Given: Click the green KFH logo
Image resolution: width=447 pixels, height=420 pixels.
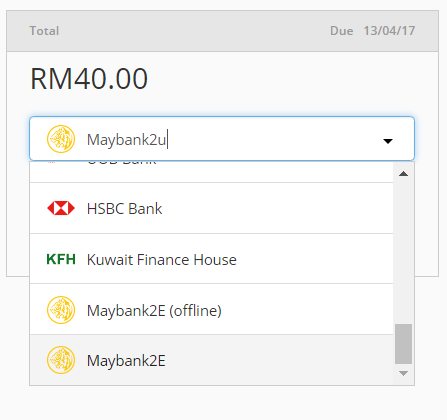Looking at the screenshot, I should coord(61,259).
